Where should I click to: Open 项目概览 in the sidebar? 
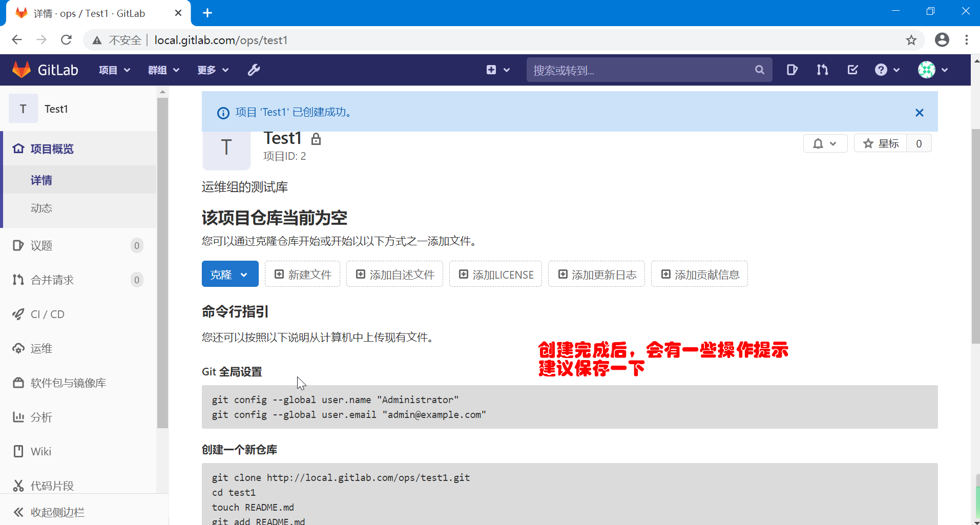coord(79,149)
